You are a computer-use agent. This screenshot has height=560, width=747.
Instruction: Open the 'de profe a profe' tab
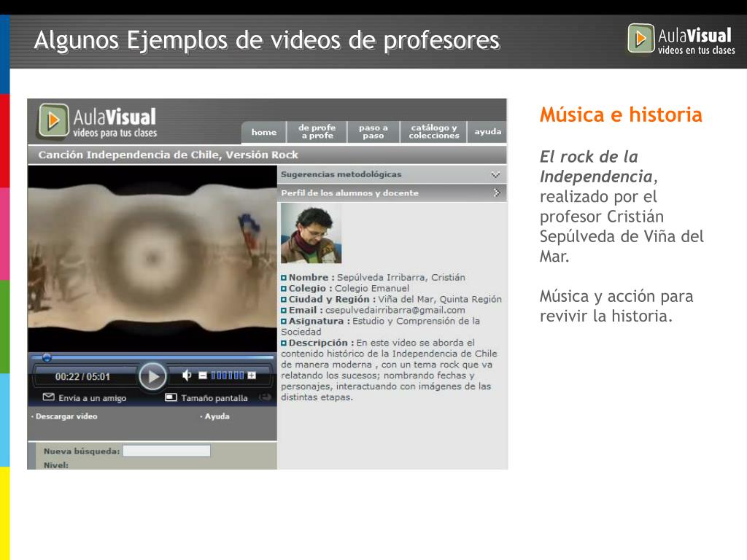point(317,132)
